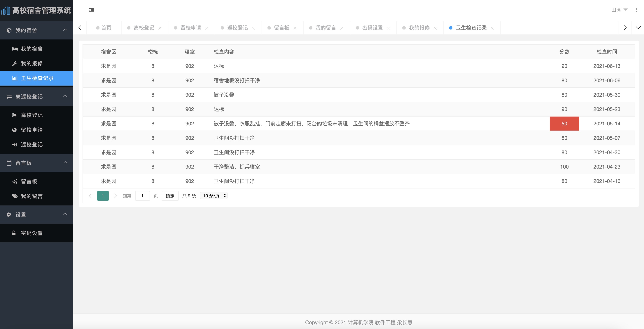
Task: Open the 10 条/页 page size dropdown
Action: (x=214, y=196)
